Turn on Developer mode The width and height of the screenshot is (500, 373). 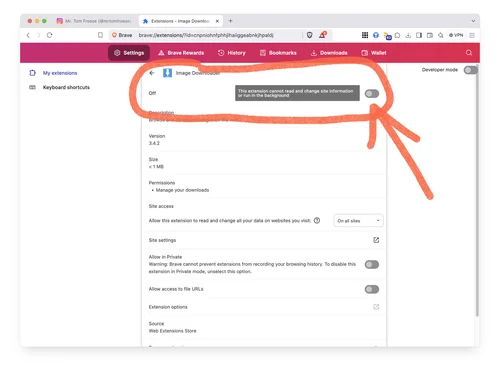coord(471,70)
